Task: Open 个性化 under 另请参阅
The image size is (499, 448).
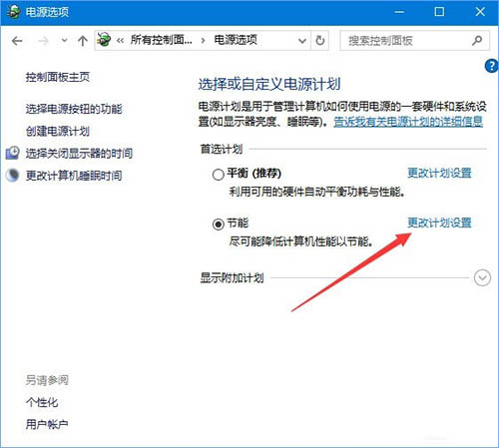Action: tap(42, 403)
